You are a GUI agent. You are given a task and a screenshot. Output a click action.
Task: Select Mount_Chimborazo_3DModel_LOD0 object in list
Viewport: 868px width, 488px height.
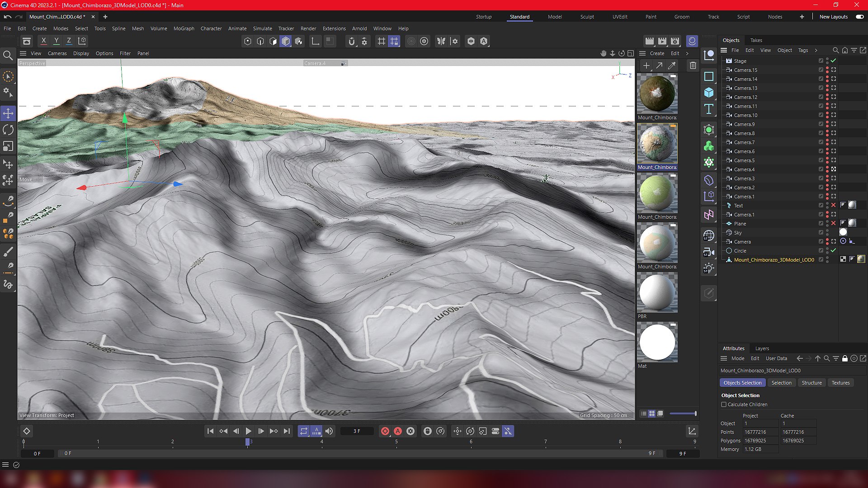774,260
